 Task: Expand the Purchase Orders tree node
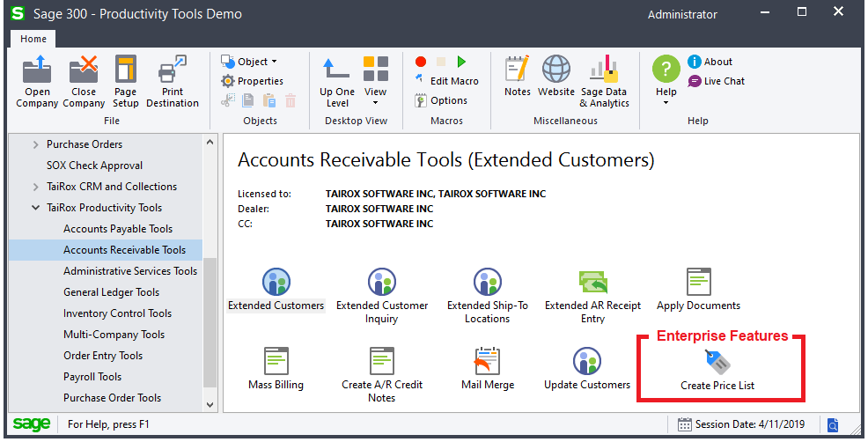click(x=35, y=144)
